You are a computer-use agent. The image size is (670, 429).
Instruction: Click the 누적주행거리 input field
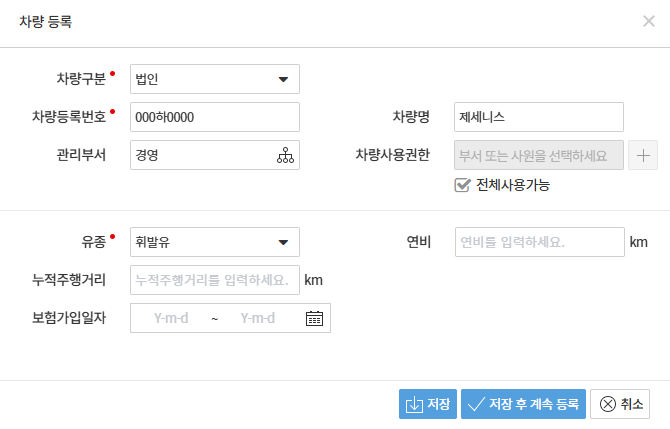pyautogui.click(x=215, y=280)
